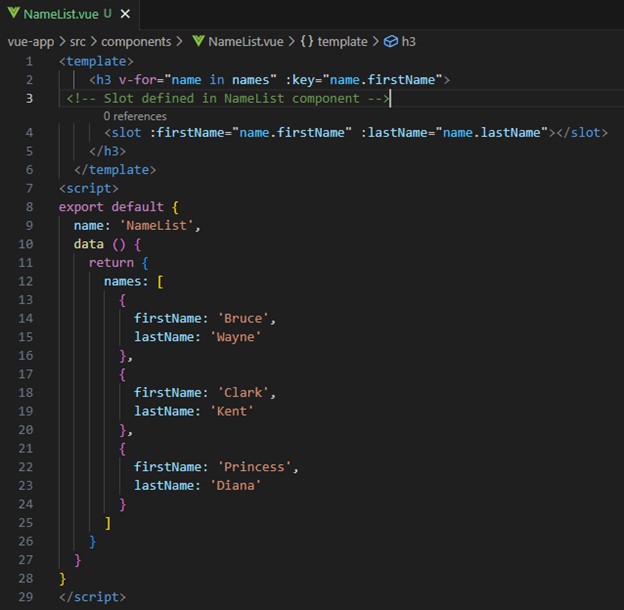Click the chevron after template breadcrumb

375,41
